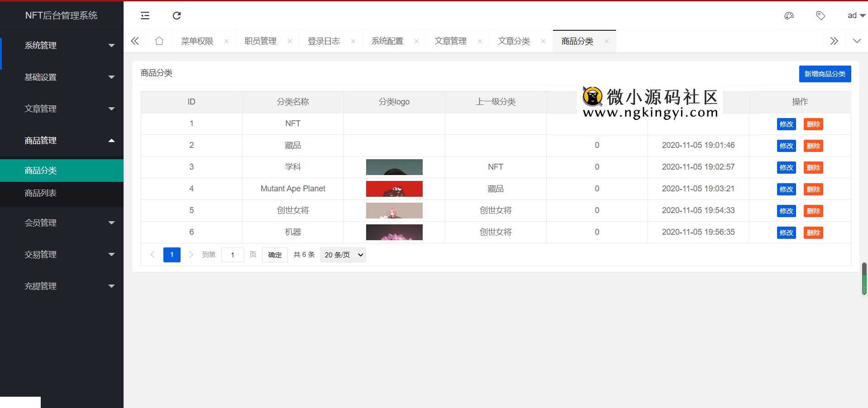The width and height of the screenshot is (868, 408).
Task: Open the tab operations dropdown chevron
Action: 857,41
